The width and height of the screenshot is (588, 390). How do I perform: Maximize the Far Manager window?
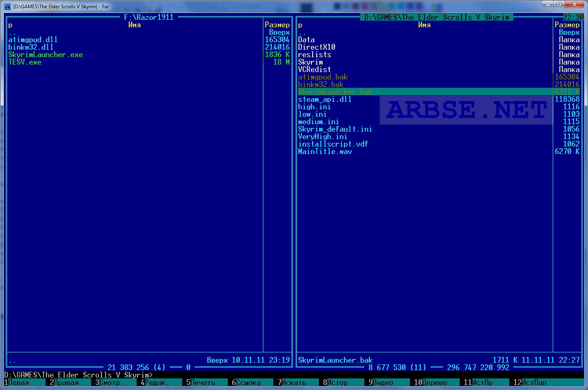click(559, 4)
